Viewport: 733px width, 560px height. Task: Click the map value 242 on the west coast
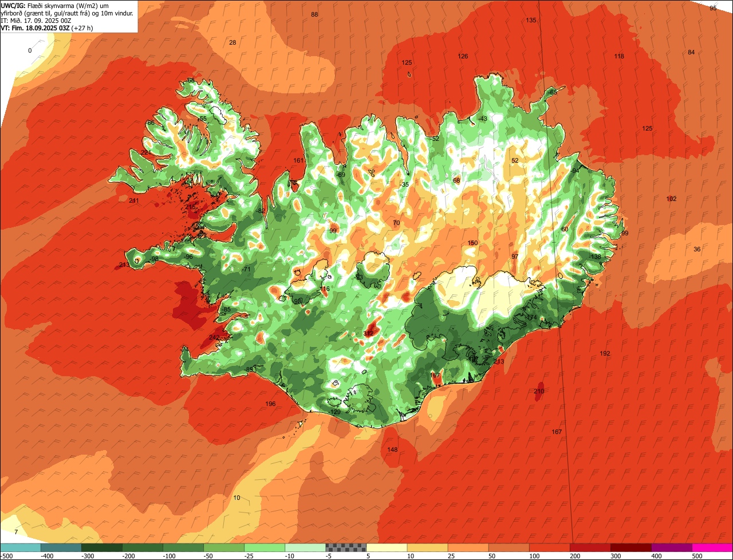(214, 337)
